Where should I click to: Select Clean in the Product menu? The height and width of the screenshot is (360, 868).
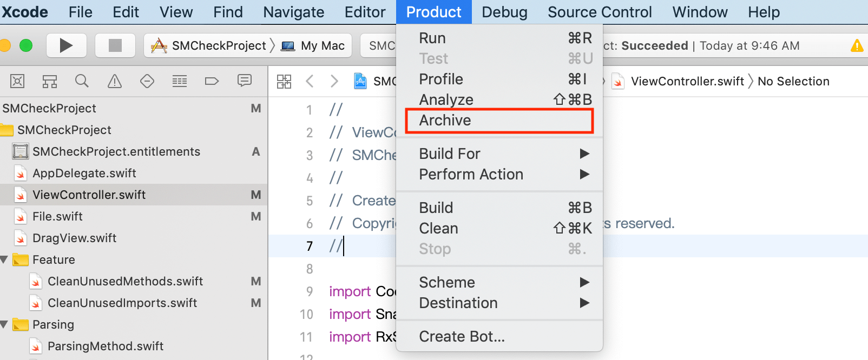(438, 229)
